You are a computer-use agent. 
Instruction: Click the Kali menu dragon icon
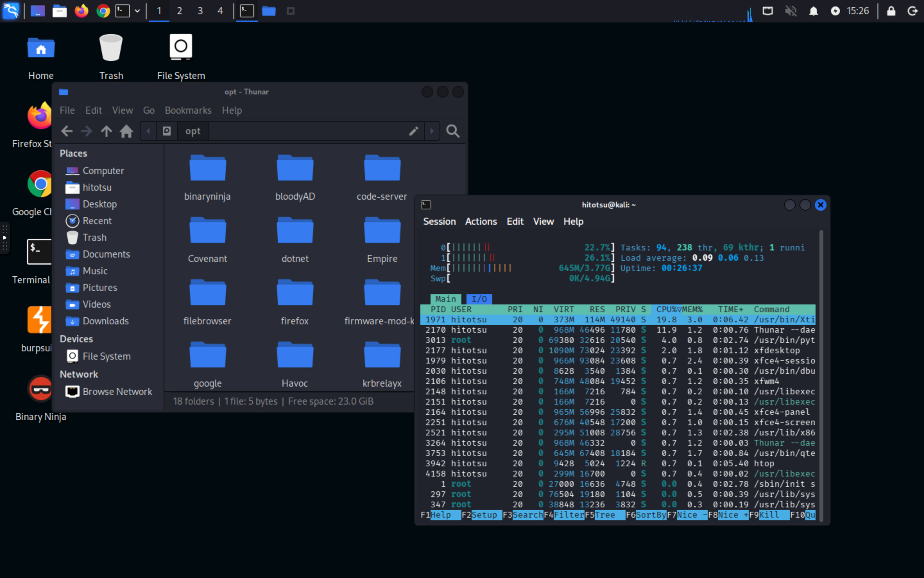pos(11,11)
